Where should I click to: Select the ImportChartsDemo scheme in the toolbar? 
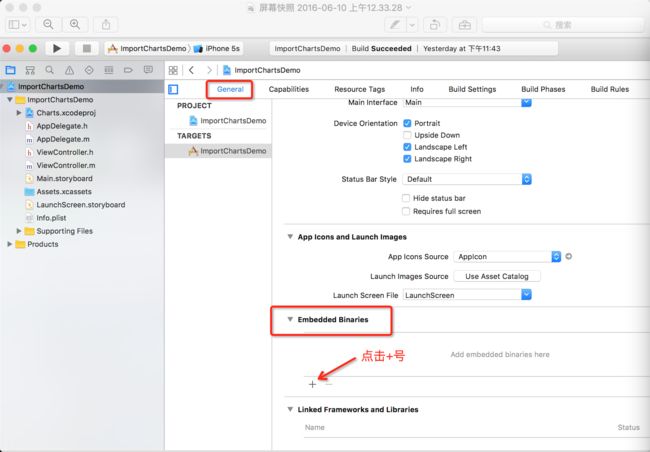(147, 49)
